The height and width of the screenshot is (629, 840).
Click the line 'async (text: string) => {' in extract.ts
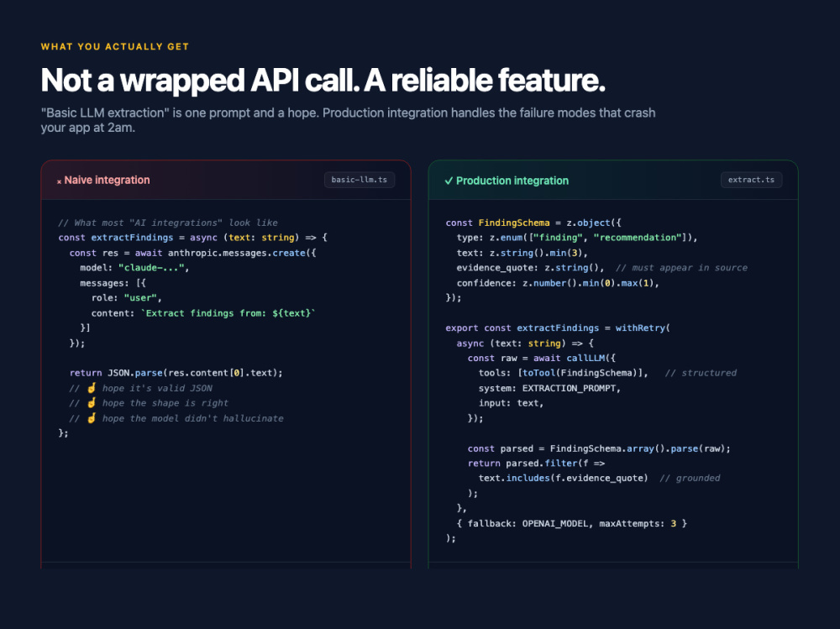click(x=525, y=343)
